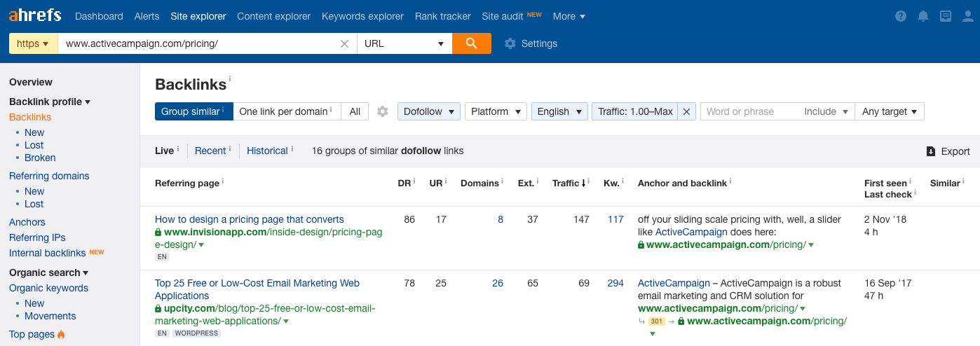Click the Export button

(x=948, y=151)
